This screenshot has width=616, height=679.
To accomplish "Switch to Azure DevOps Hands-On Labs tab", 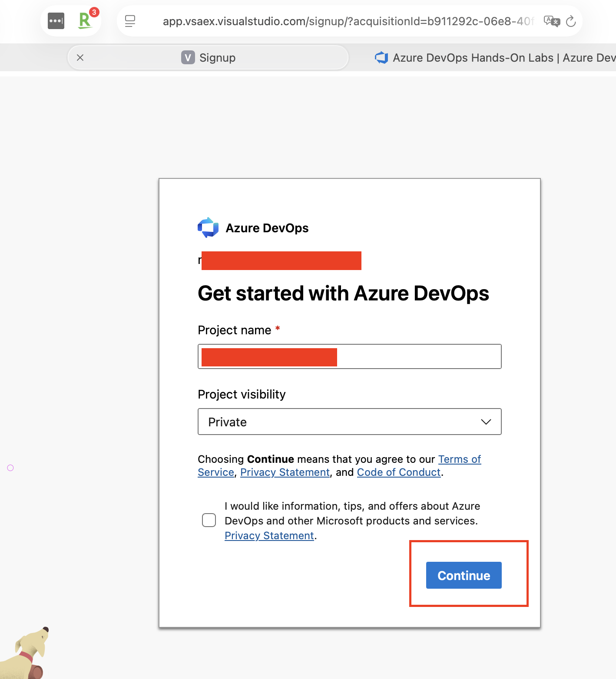I will 495,57.
